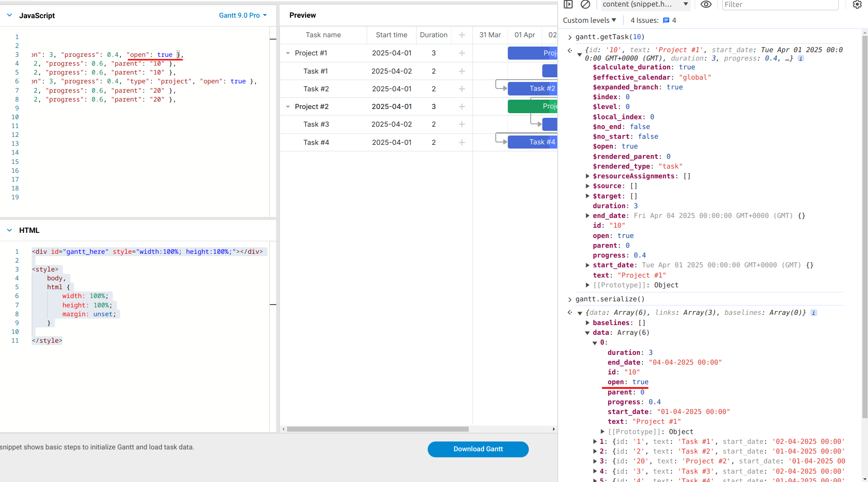Expand the $source array property
The image size is (868, 482).
[x=588, y=186]
